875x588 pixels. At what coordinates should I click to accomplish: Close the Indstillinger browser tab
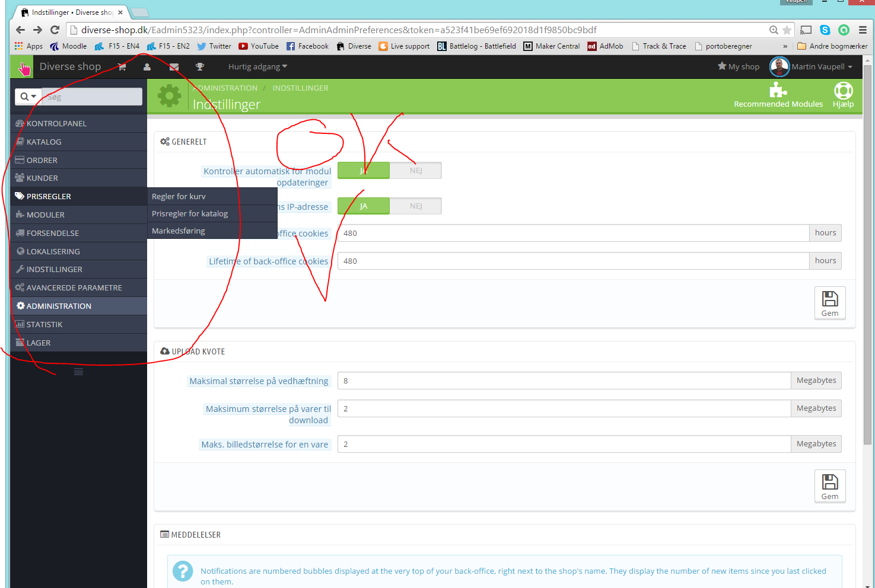(x=120, y=12)
